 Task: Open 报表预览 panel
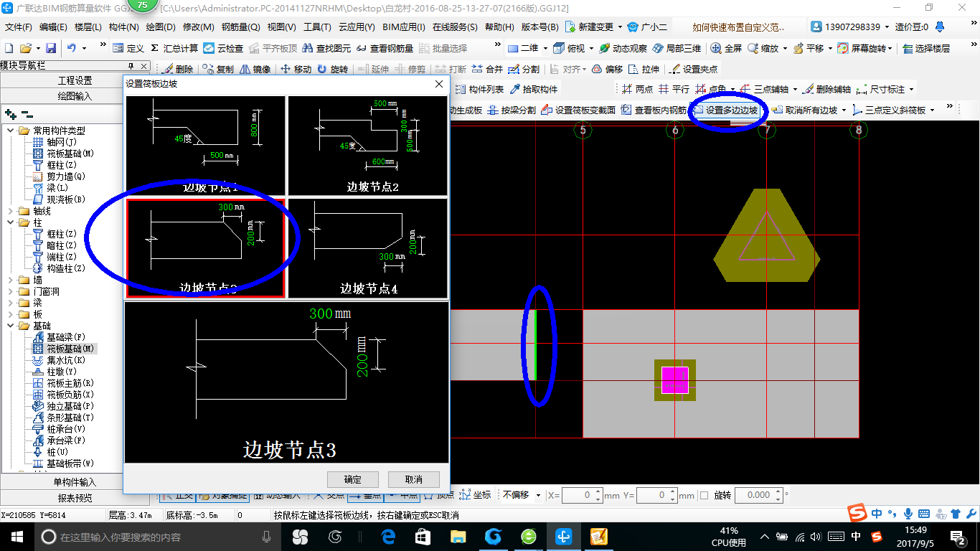click(x=75, y=498)
